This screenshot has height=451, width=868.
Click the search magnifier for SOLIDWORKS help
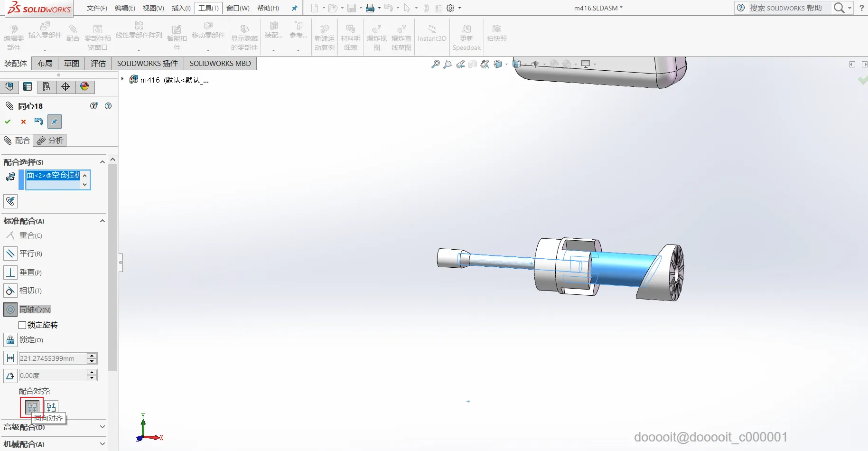(839, 8)
